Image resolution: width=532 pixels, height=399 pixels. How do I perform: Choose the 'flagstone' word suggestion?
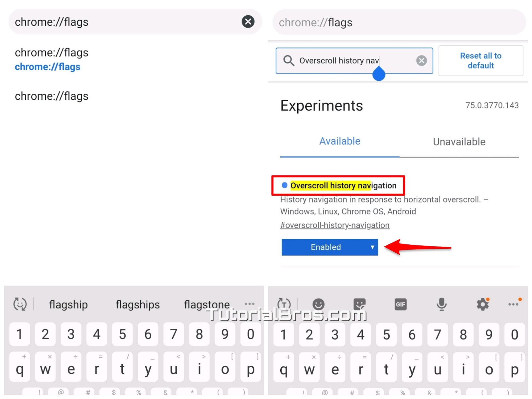[x=207, y=305]
